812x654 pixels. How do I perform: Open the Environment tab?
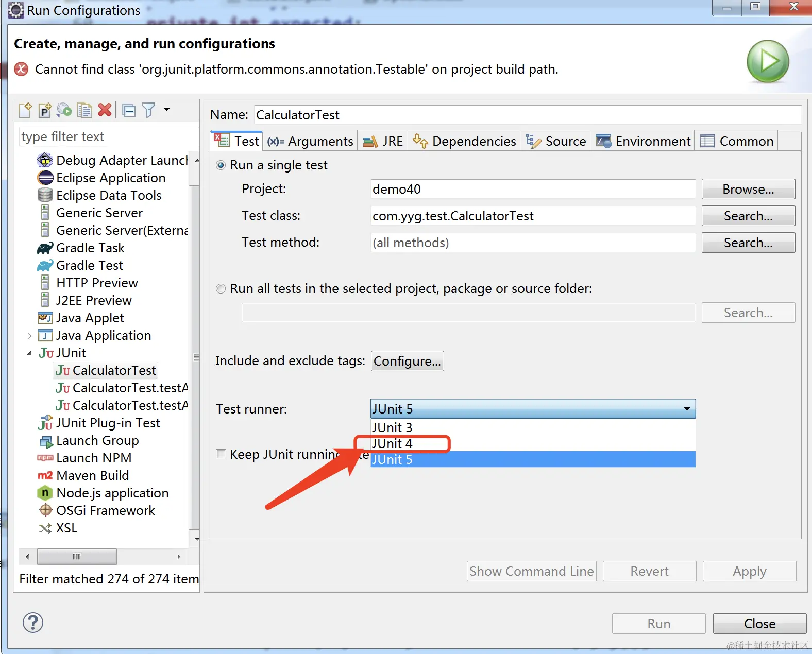point(643,141)
